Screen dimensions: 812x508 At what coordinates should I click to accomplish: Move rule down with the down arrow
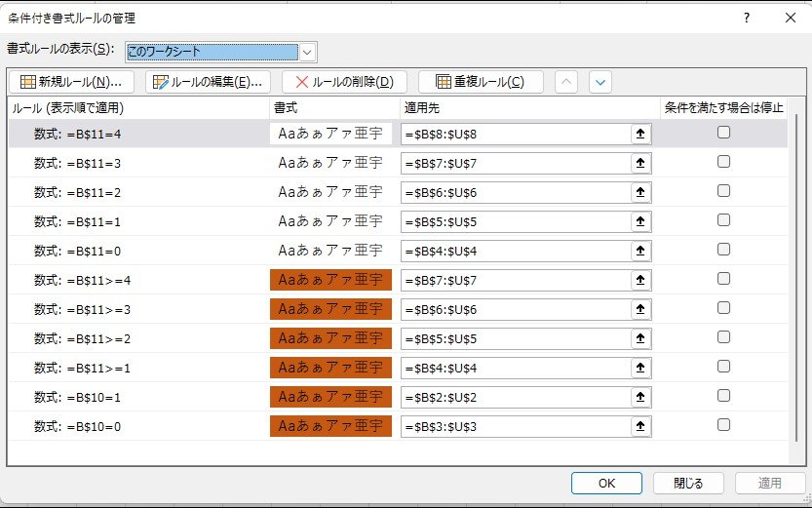click(600, 82)
